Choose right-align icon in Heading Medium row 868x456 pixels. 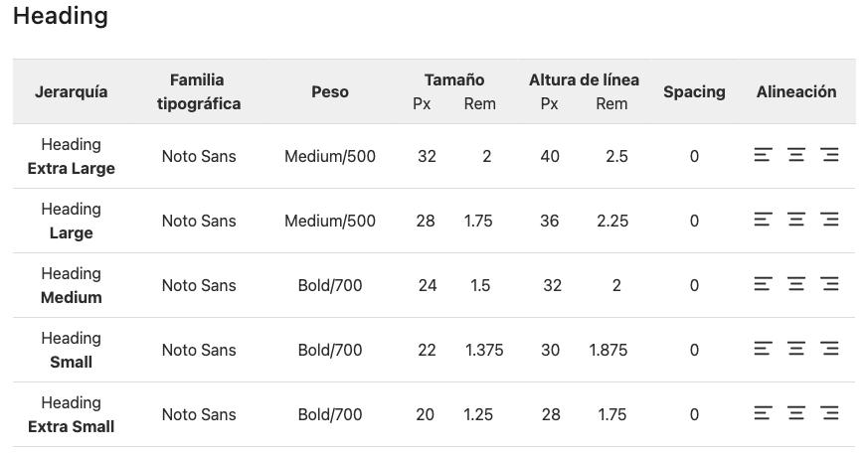(830, 284)
